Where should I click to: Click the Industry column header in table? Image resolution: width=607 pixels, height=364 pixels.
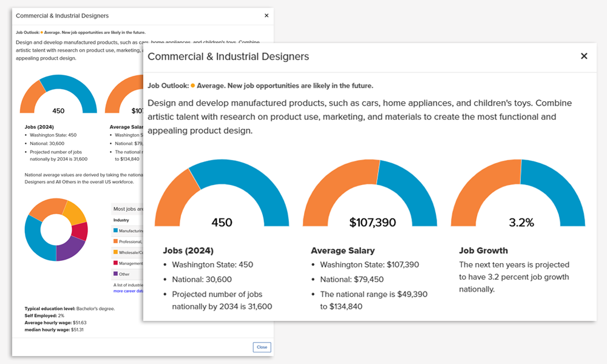coord(121,220)
